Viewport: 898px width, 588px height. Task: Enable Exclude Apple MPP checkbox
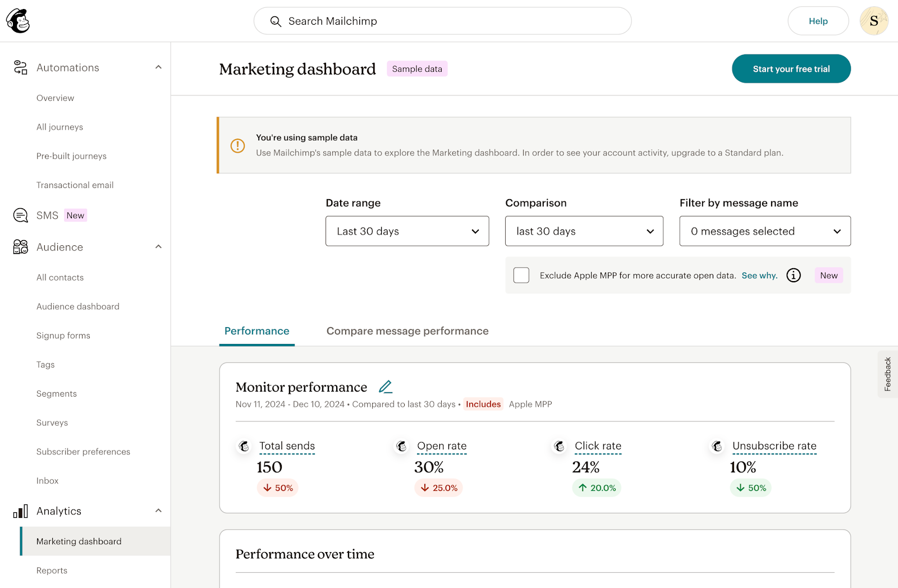521,275
